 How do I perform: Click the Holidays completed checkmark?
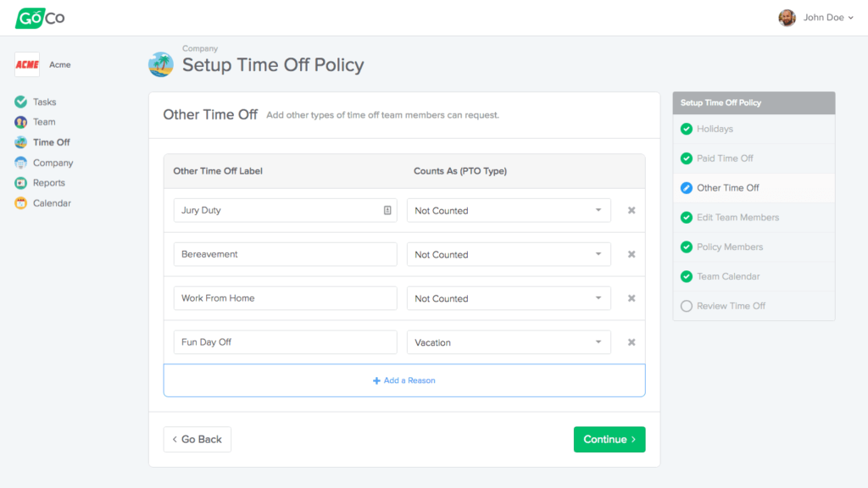click(686, 129)
